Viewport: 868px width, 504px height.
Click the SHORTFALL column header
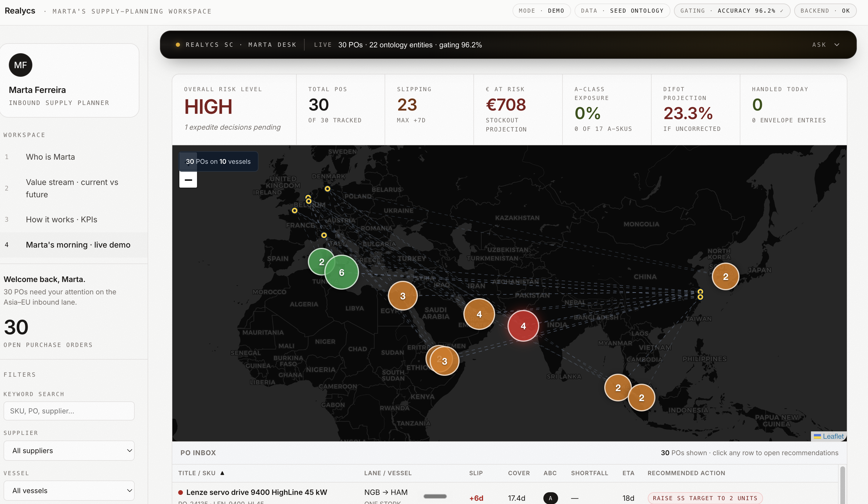click(x=589, y=473)
